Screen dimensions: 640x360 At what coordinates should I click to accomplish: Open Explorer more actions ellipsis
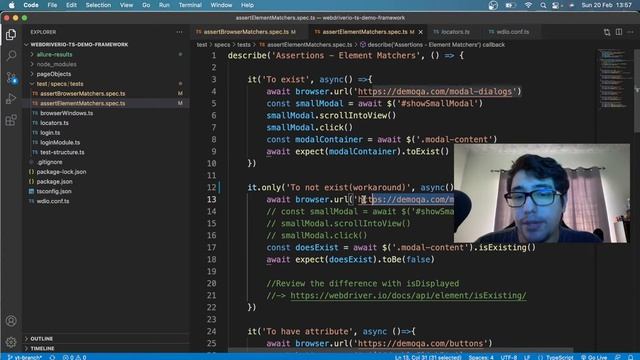[x=179, y=32]
